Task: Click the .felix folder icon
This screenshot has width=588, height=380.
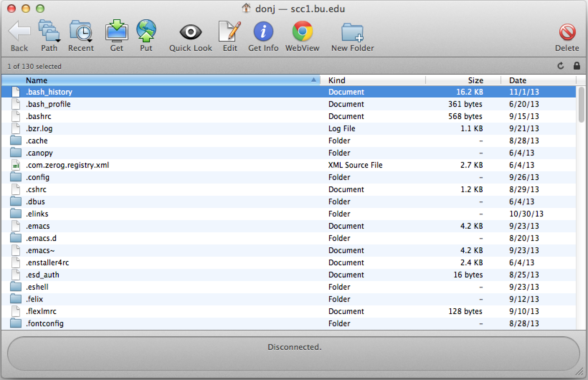Action: pos(16,299)
